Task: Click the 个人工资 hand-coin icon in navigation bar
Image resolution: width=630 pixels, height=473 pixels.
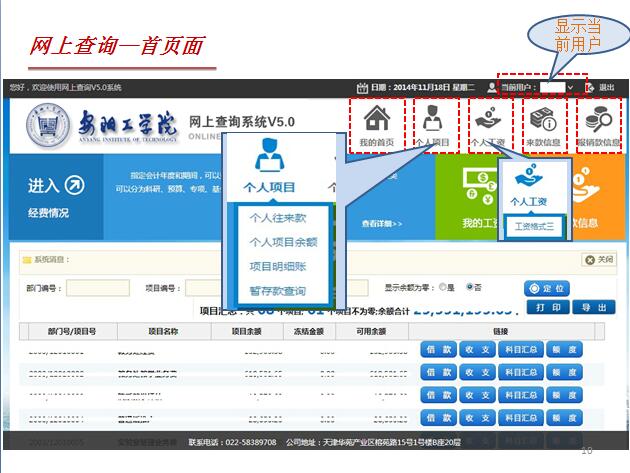Action: tap(489, 120)
